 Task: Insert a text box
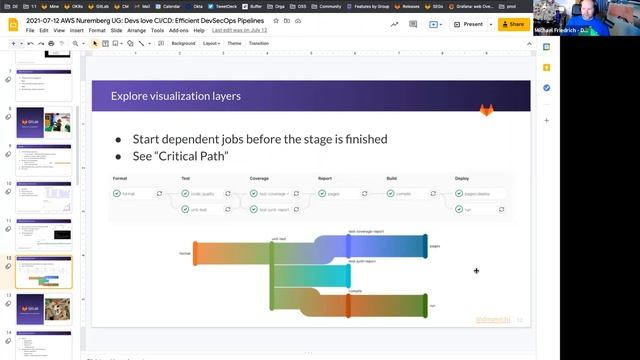click(x=105, y=43)
